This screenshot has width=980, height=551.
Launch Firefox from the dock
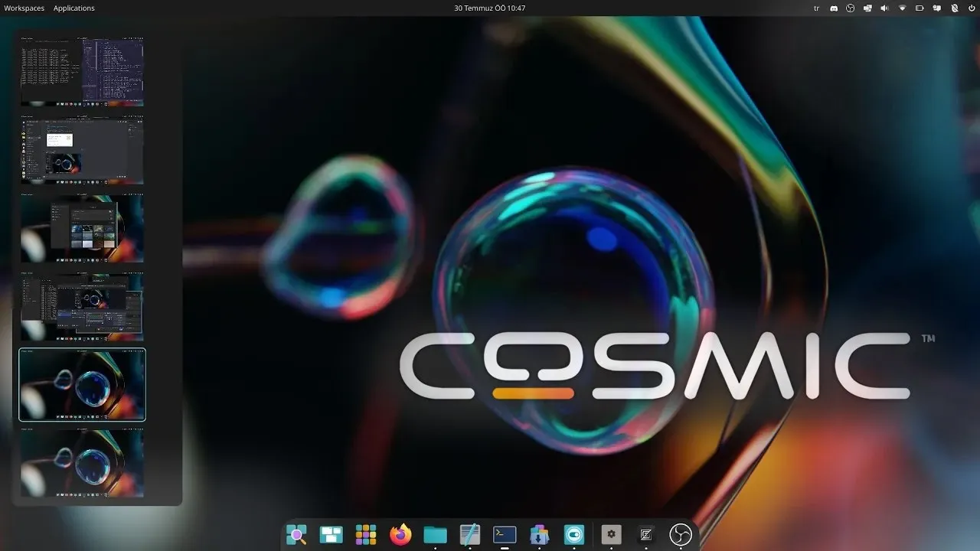(400, 534)
